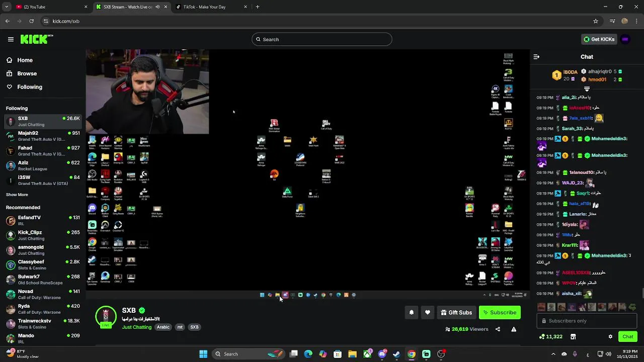Click alia_2i username in chat
This screenshot has height=362, width=644.
pos(569,98)
